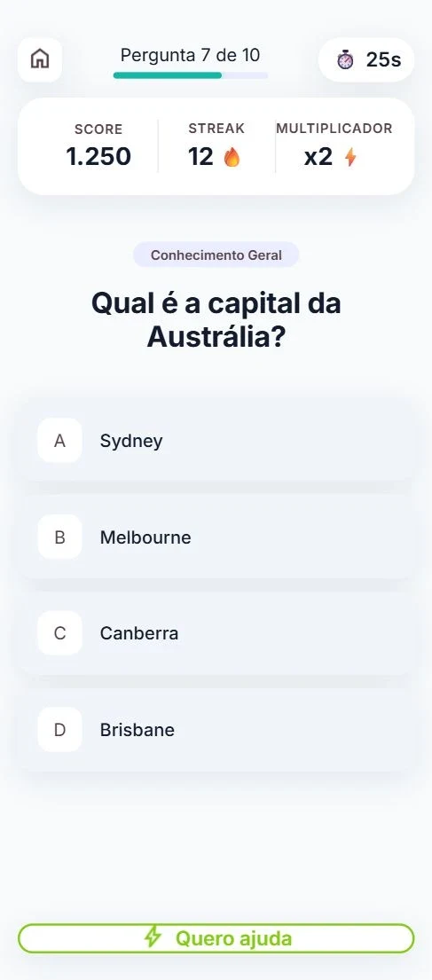Click the multiplier lightning bolt icon
432x980 pixels.
[x=350, y=158]
